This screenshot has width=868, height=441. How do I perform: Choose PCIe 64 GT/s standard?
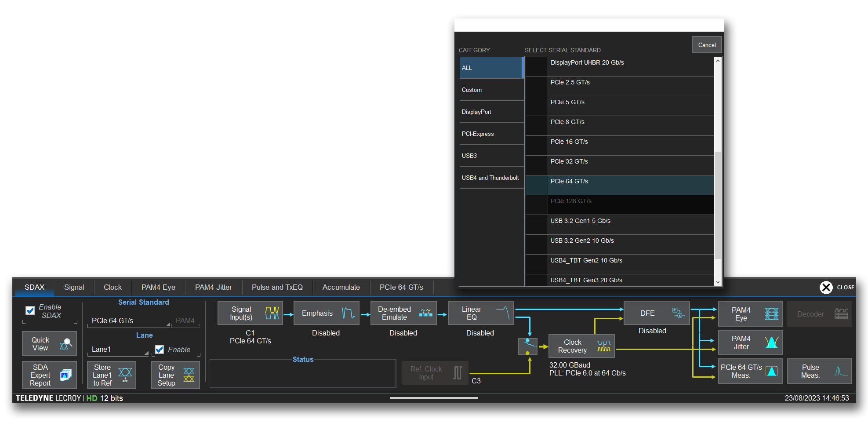619,185
